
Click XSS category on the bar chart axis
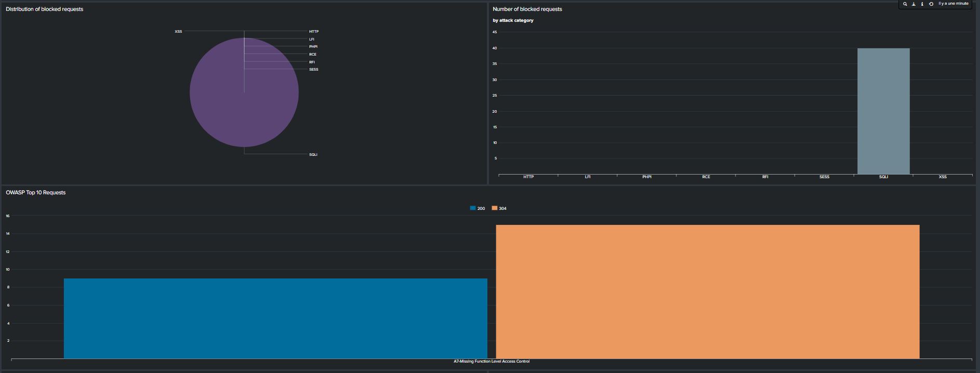(x=943, y=177)
